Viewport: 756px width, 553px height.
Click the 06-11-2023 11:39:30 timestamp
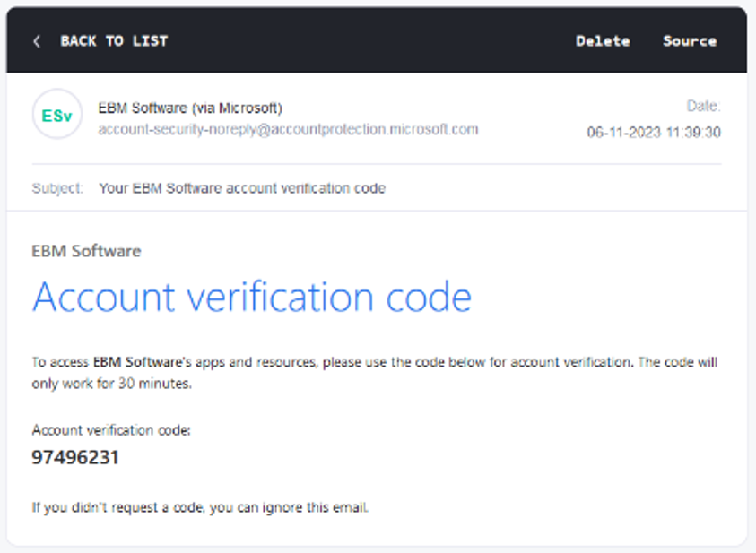click(x=654, y=133)
